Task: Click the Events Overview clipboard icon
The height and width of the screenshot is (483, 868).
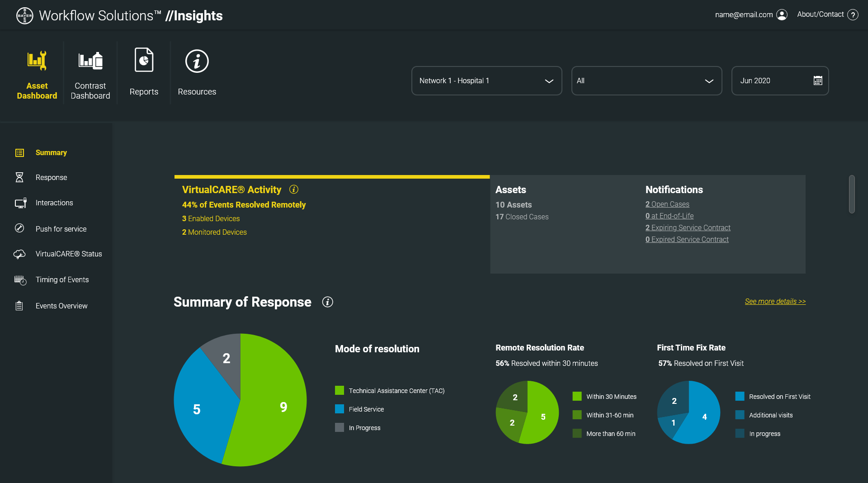Action: (x=19, y=306)
